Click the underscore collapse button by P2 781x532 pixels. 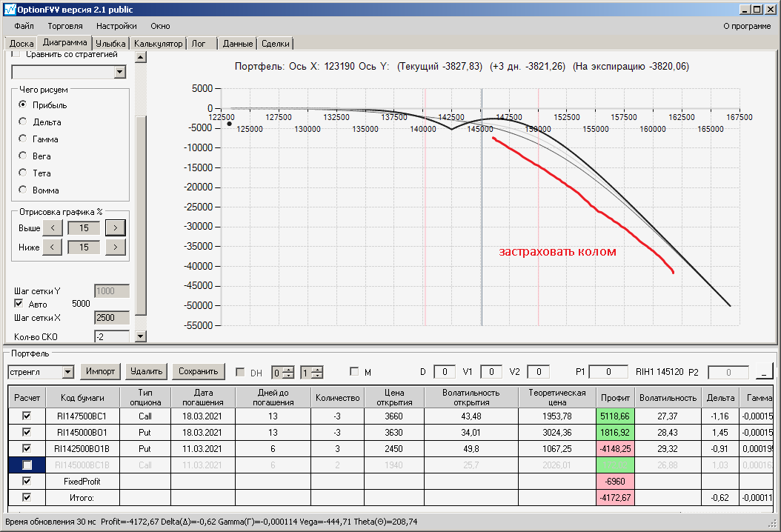[x=765, y=372]
